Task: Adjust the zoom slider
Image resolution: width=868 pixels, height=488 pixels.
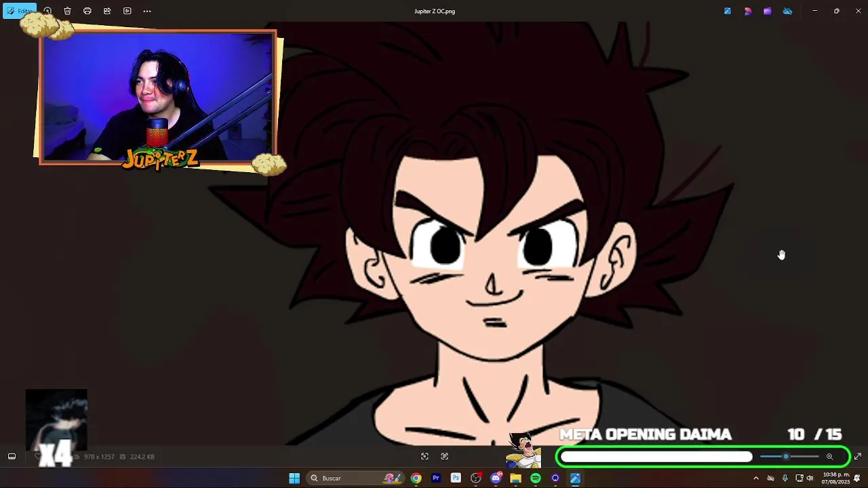Action: [789, 457]
